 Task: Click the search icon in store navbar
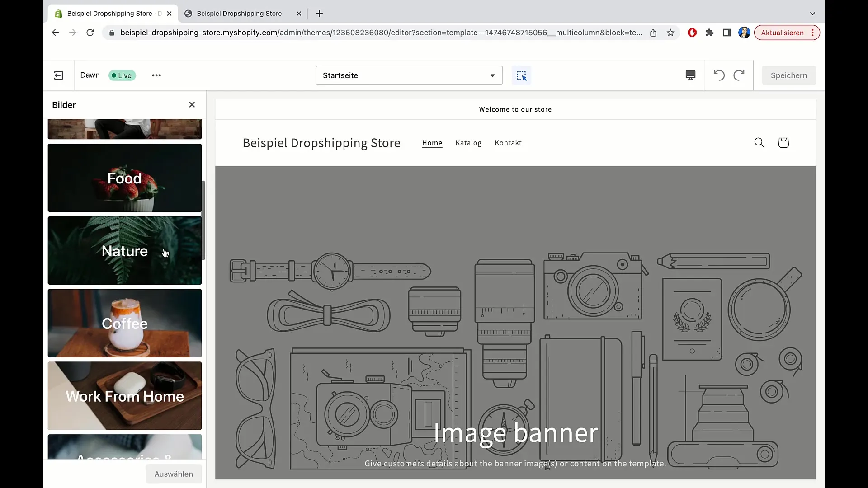(759, 142)
